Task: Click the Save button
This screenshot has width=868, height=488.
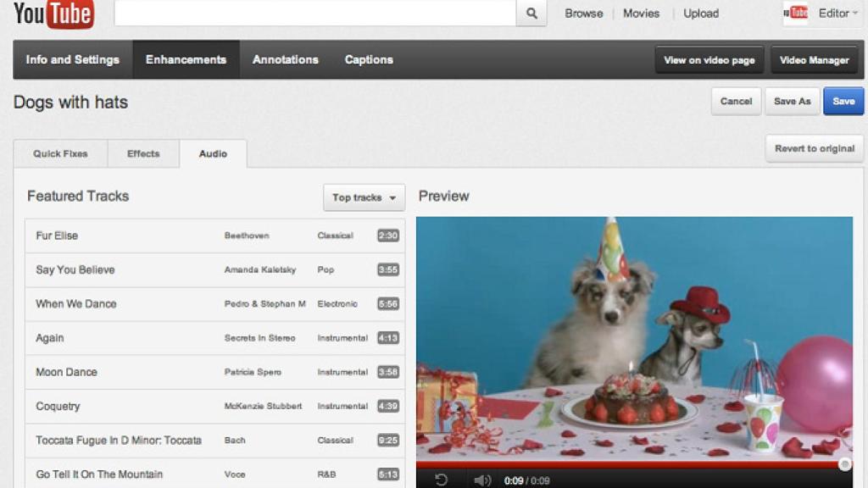Action: pos(843,101)
